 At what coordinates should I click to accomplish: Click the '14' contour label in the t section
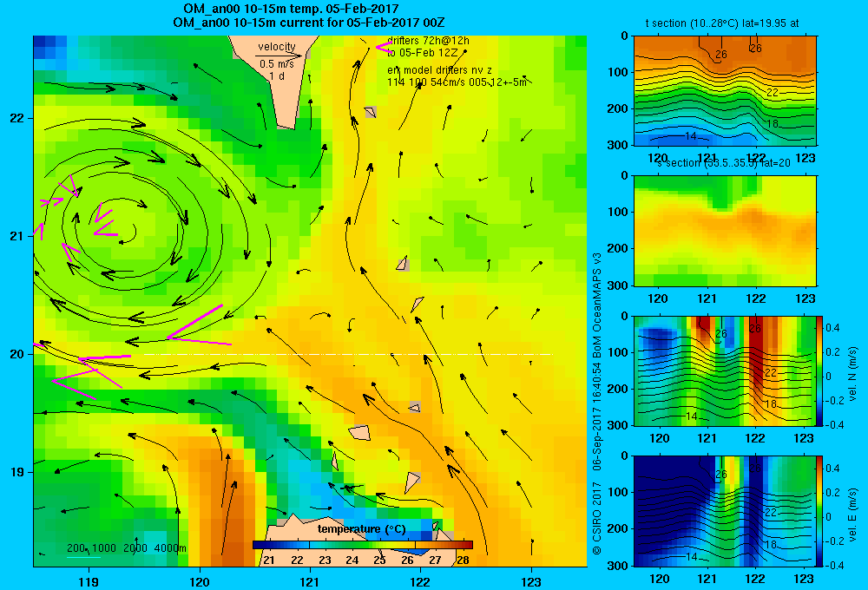[x=691, y=136]
